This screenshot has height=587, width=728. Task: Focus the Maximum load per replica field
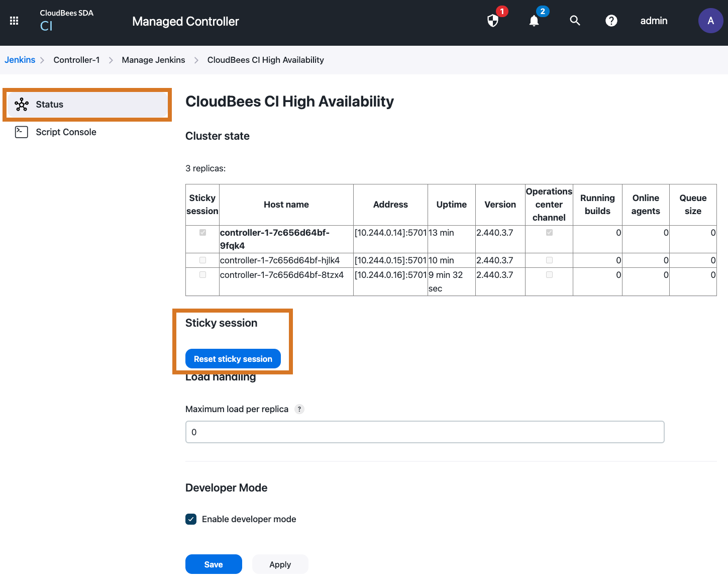pos(425,432)
